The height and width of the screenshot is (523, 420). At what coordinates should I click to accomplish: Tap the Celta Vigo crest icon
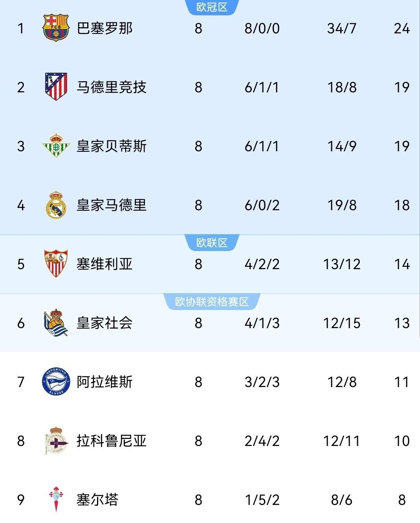[56, 499]
